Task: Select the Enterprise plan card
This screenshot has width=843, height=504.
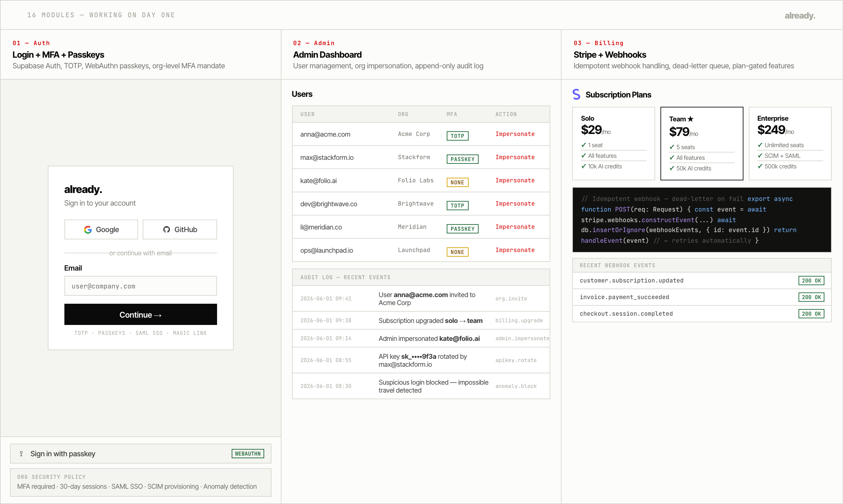Action: pyautogui.click(x=790, y=143)
